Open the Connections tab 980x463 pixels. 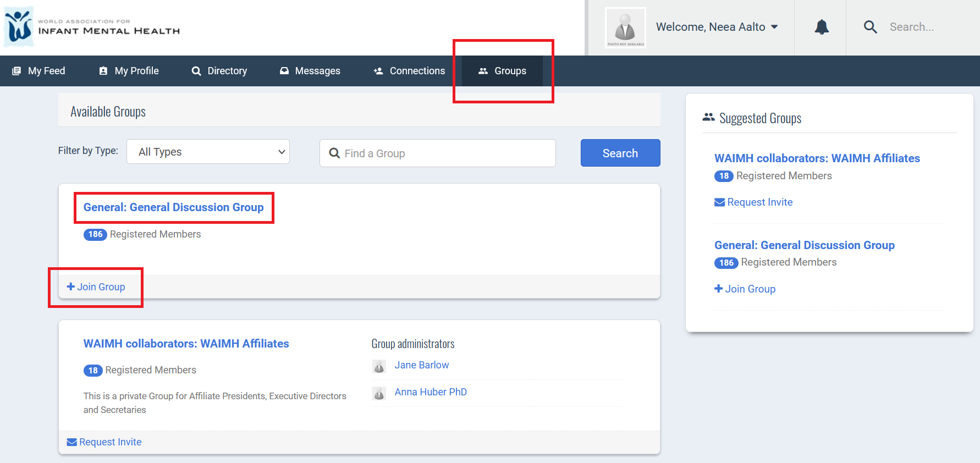(x=409, y=71)
